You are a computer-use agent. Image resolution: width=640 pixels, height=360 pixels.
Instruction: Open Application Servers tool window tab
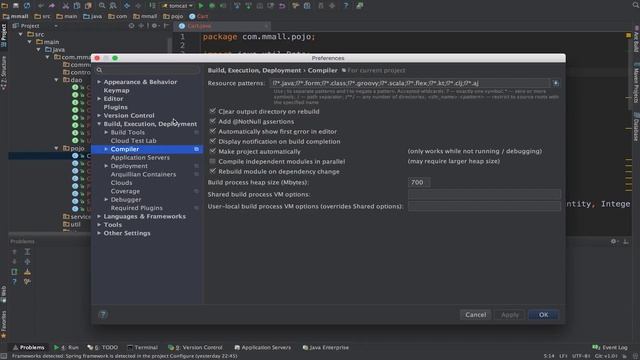(x=263, y=347)
